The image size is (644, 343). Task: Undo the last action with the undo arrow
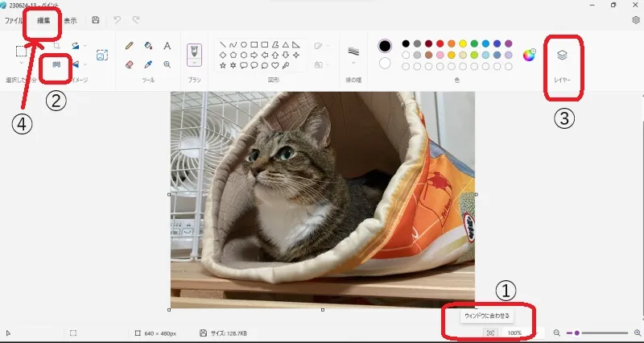pyautogui.click(x=117, y=19)
